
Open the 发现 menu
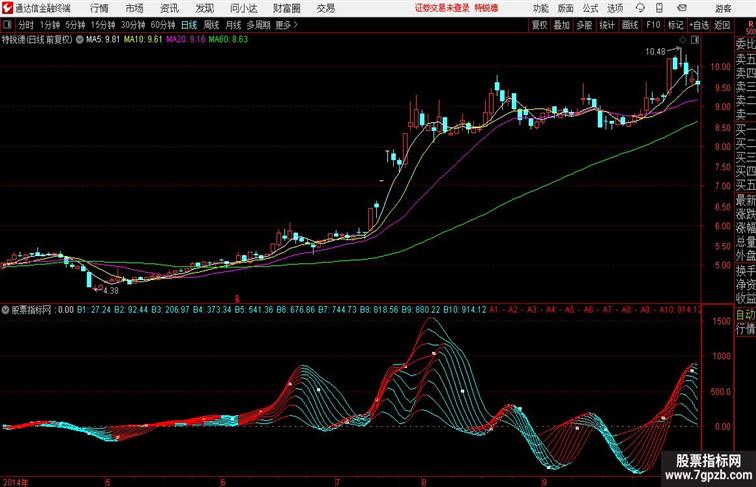[x=204, y=8]
